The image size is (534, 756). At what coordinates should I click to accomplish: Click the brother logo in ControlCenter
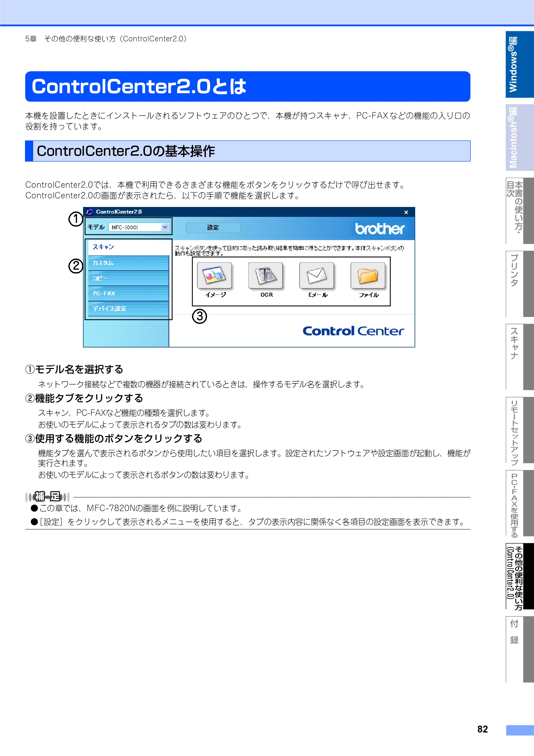380,229
